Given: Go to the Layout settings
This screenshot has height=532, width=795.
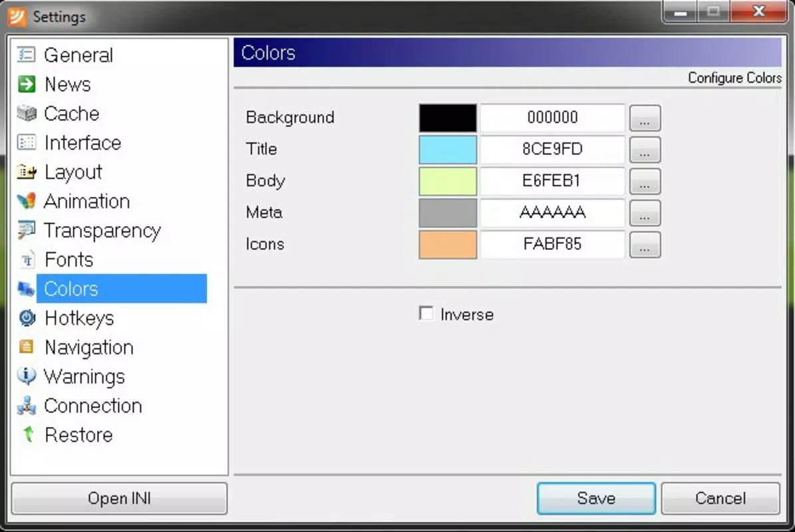Looking at the screenshot, I should 74,172.
